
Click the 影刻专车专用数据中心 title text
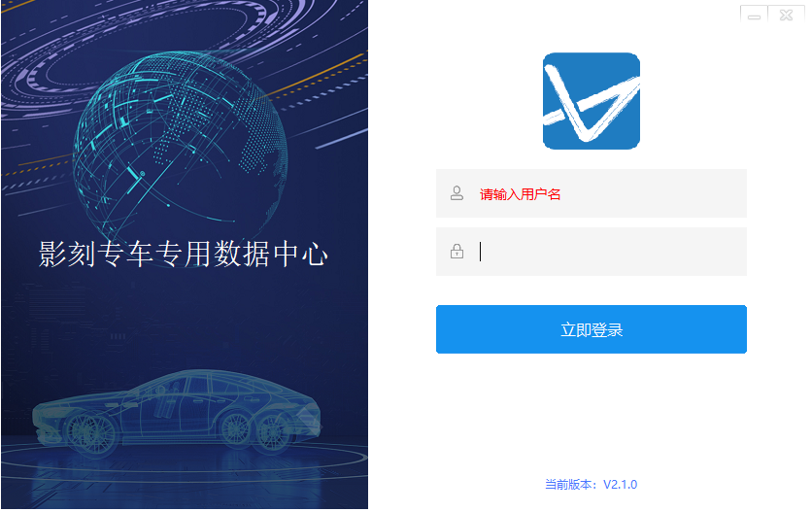click(184, 254)
